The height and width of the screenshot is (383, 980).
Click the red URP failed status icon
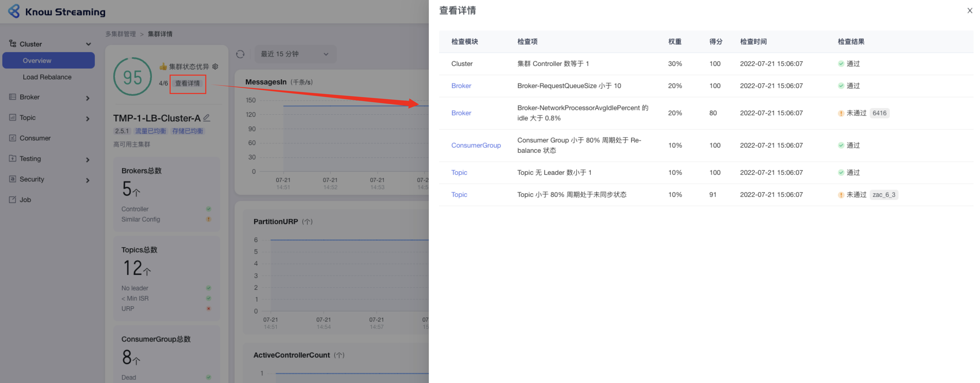pyautogui.click(x=208, y=309)
